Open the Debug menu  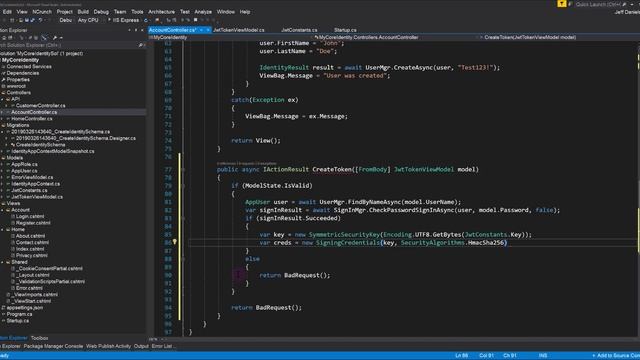pyautogui.click(x=101, y=12)
